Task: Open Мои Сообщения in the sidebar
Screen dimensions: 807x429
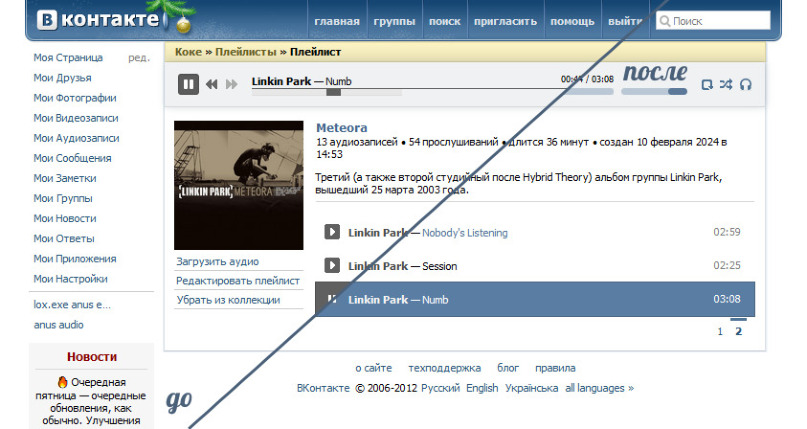Action: coord(72,158)
